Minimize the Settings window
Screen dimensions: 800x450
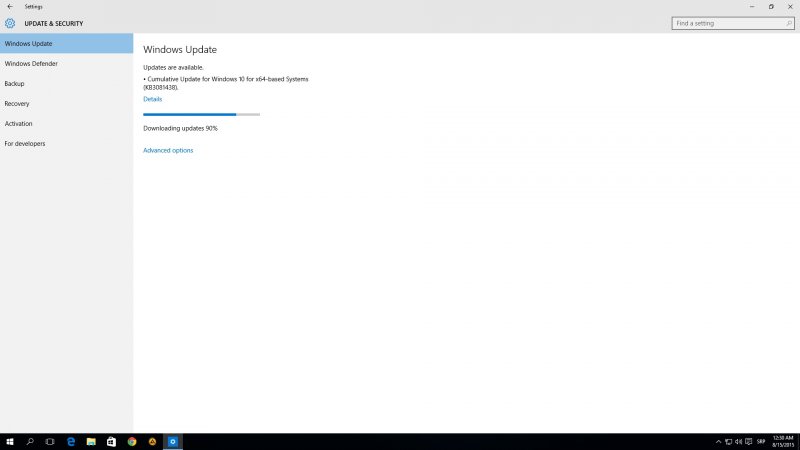coord(752,7)
